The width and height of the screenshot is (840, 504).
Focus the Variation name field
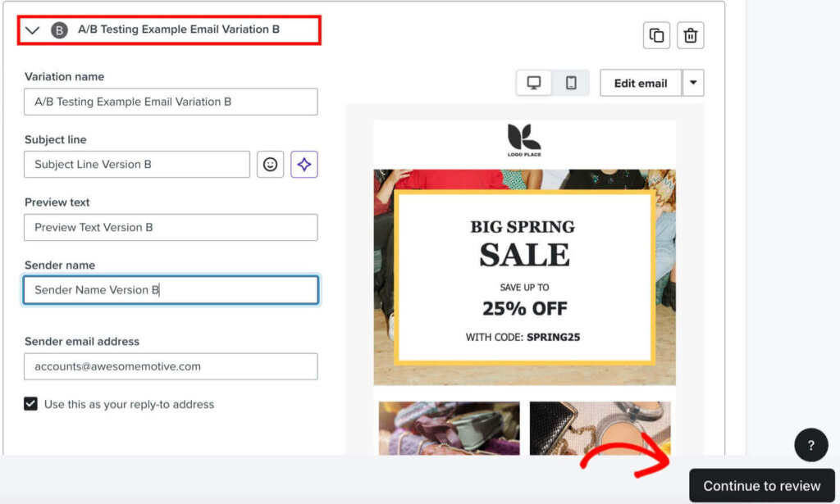tap(171, 102)
